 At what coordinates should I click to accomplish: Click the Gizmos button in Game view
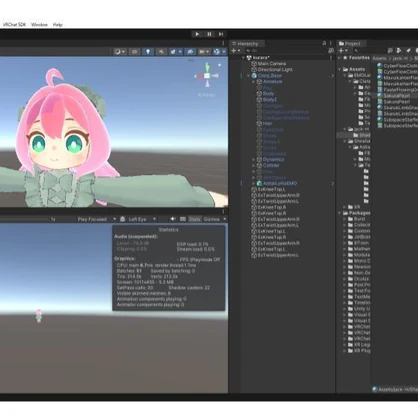(211, 219)
